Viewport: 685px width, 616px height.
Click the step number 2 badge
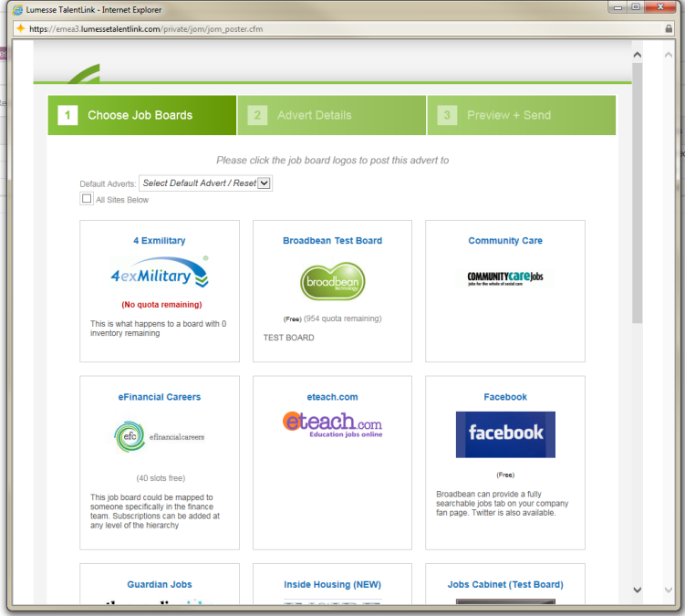pos(257,115)
